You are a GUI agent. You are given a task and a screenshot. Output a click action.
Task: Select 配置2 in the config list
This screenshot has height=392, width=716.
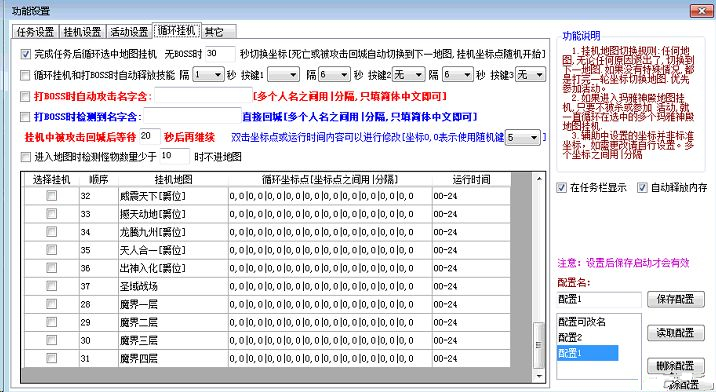tap(570, 338)
